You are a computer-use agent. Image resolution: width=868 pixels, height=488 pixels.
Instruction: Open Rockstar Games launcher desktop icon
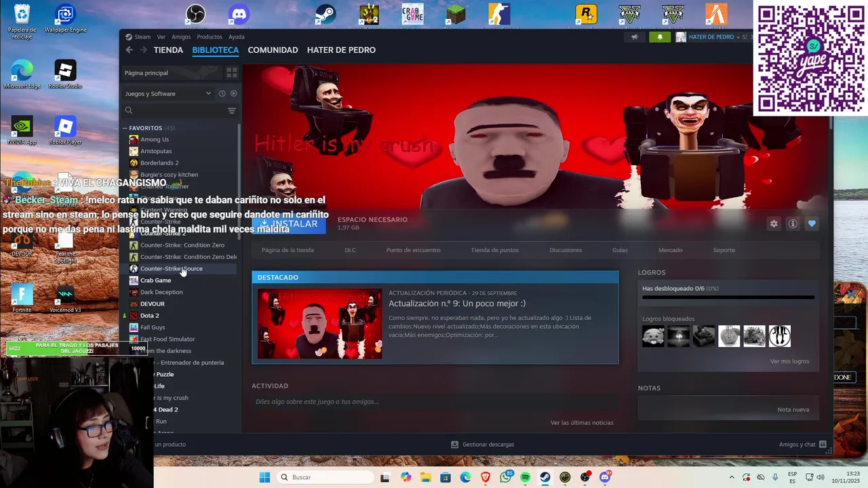pyautogui.click(x=586, y=14)
